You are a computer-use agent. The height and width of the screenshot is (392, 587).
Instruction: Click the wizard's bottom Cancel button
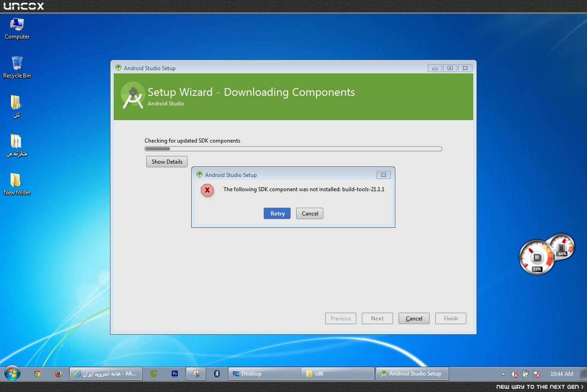pyautogui.click(x=414, y=319)
